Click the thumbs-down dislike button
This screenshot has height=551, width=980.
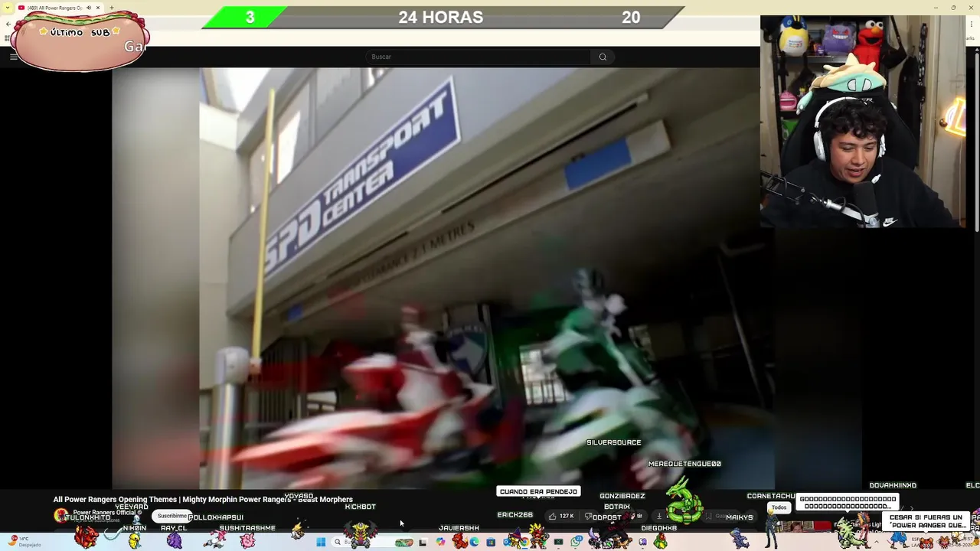tap(587, 517)
